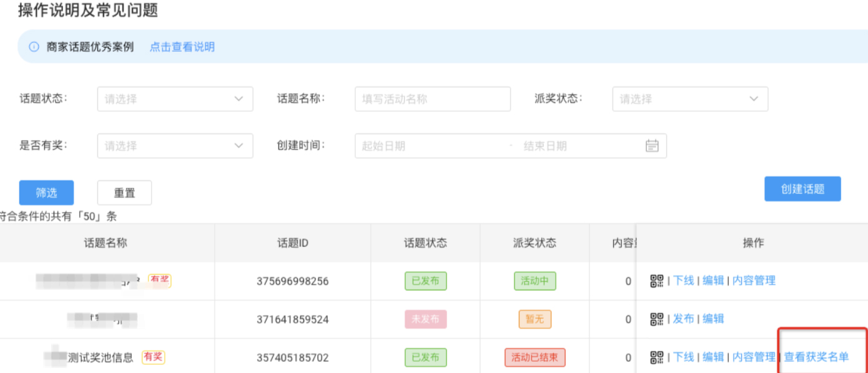Click the 话题名称 input field
This screenshot has width=868, height=373.
point(432,99)
